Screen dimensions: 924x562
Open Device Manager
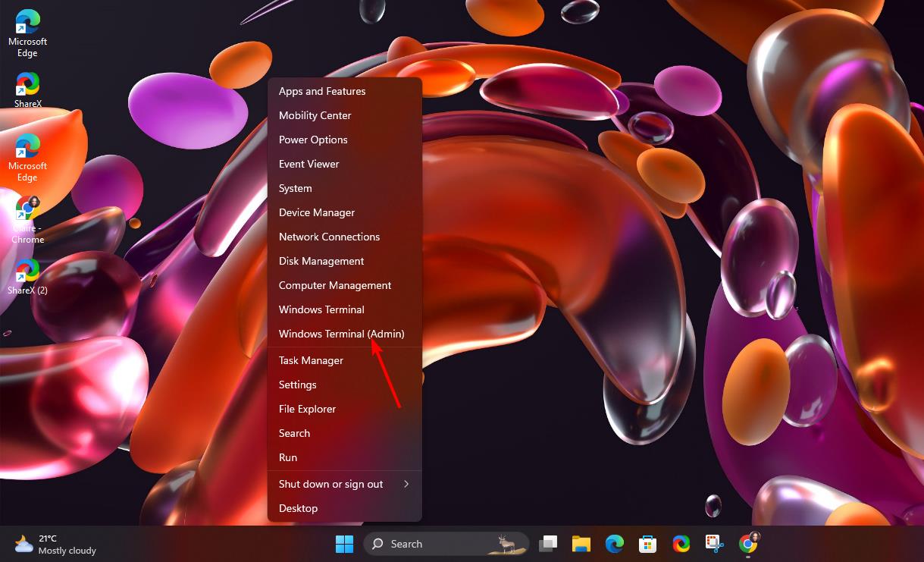coord(345,212)
